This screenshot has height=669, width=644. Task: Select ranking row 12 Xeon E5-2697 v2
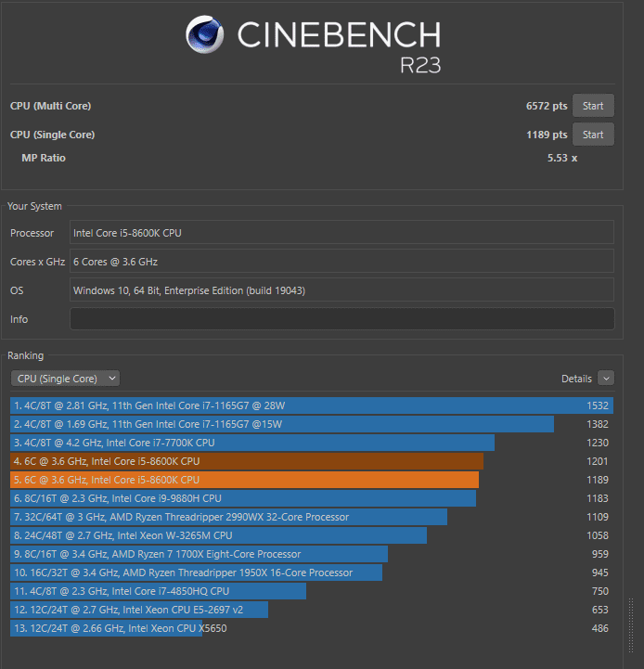[x=312, y=610]
